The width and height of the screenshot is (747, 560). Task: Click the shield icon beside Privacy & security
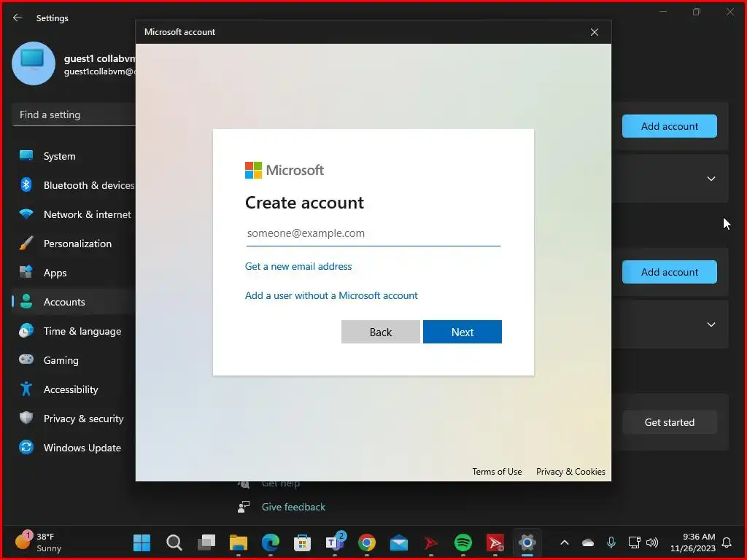click(x=26, y=418)
